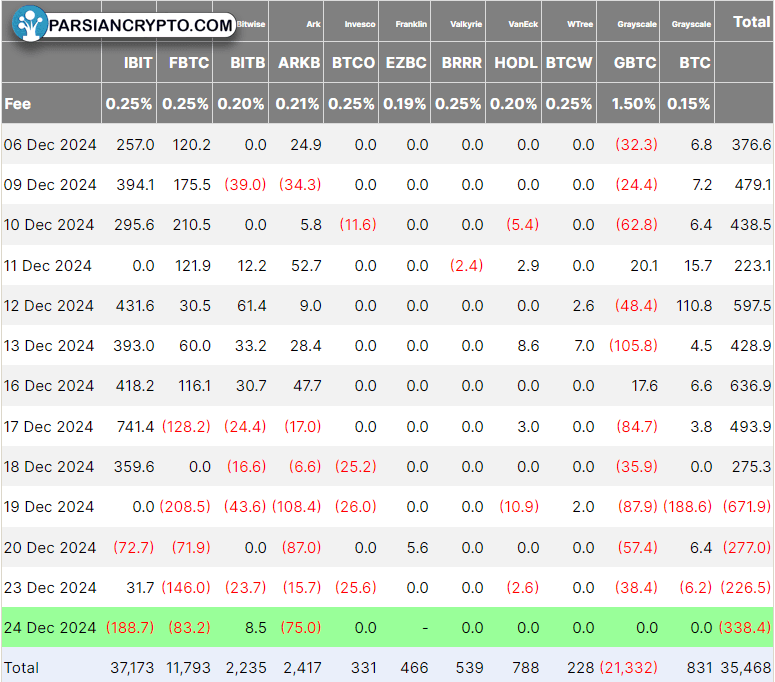Screen dimensions: 775x682
Task: Select the 13 Dec 2024 date cell
Action: click(x=49, y=346)
